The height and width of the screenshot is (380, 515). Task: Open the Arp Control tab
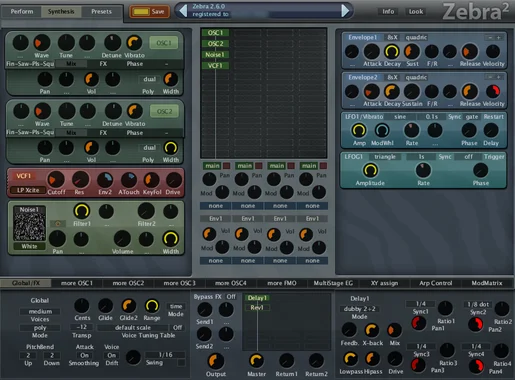point(436,283)
